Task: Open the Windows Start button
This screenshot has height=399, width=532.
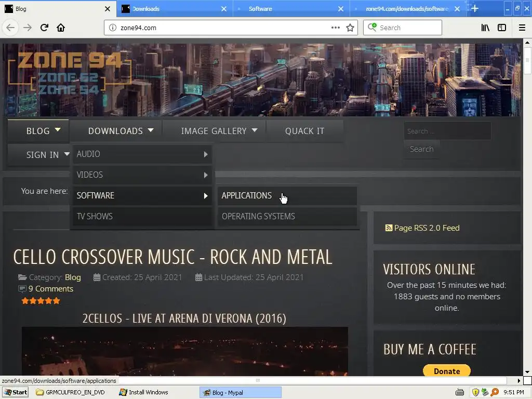Action: [16, 393]
